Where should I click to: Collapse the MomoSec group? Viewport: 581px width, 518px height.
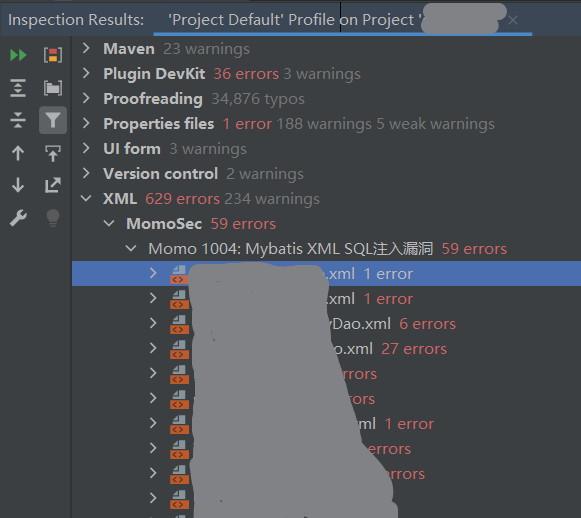tap(109, 223)
